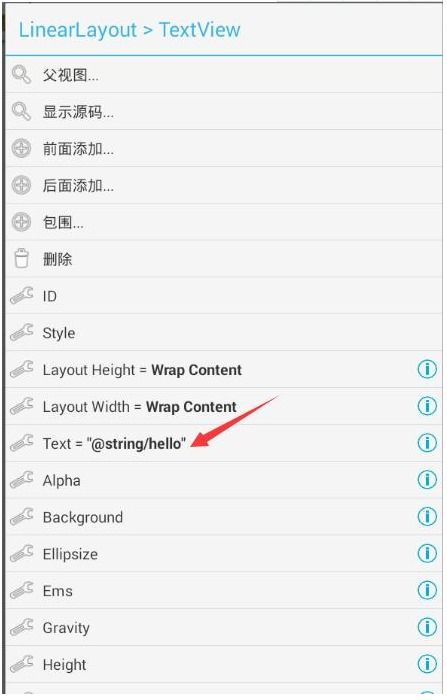Select 显示源码 menu entry
447x700 pixels.
point(224,112)
